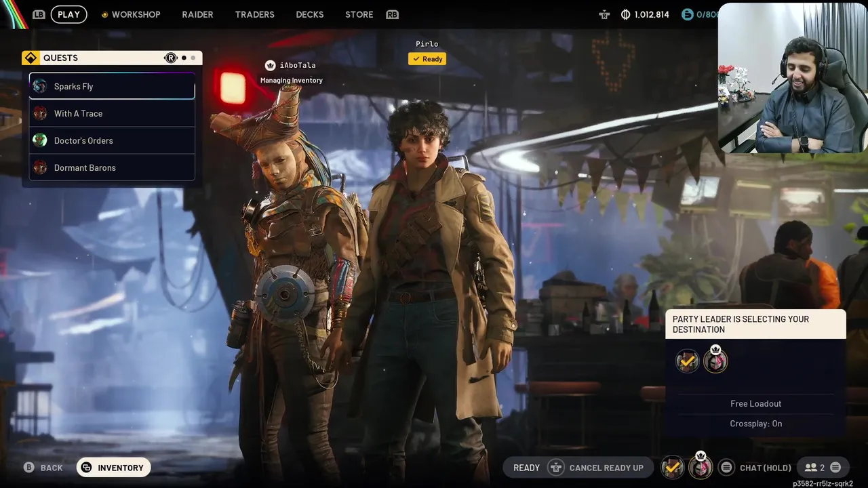The width and height of the screenshot is (868, 488).
Task: Click the chat menu icon before CHAT (HOLD)
Action: click(x=726, y=468)
